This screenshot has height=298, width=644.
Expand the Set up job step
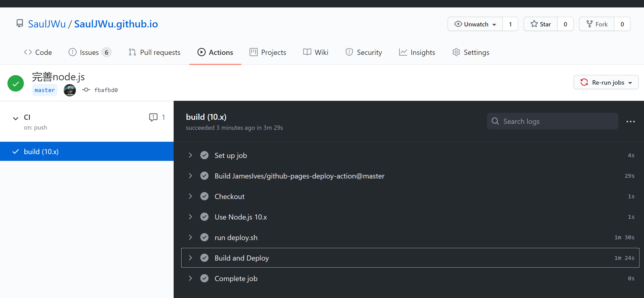coord(190,155)
